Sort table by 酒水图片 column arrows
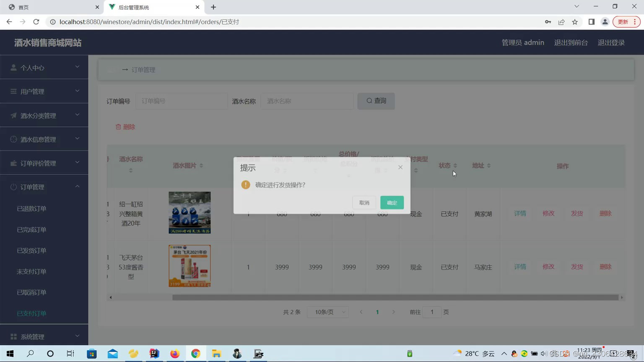Screen dimensions: 644x362 201,165
